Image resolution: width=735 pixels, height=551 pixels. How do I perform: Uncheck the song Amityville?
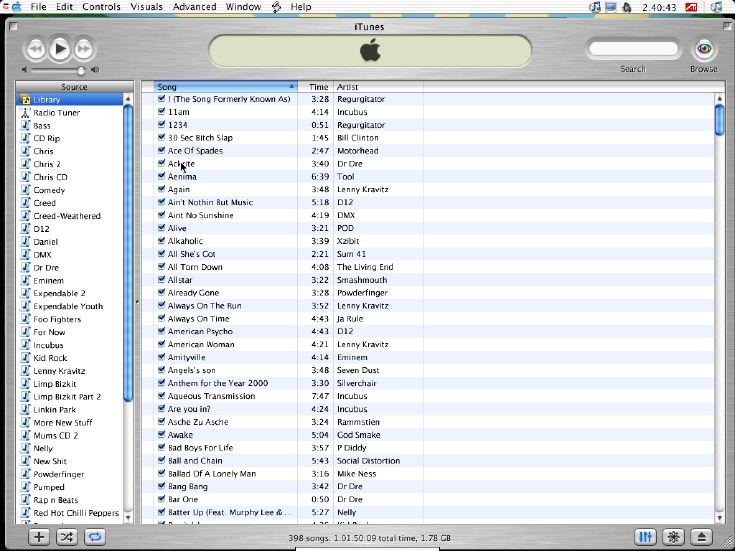coord(161,357)
